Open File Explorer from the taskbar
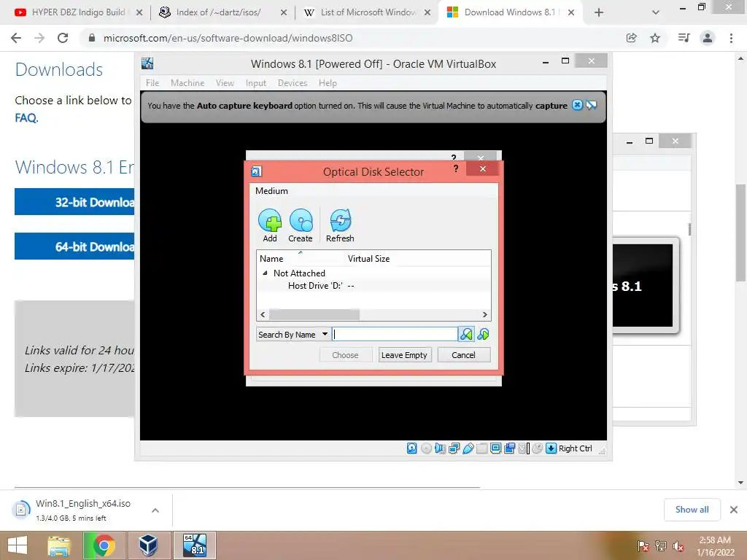 click(58, 545)
